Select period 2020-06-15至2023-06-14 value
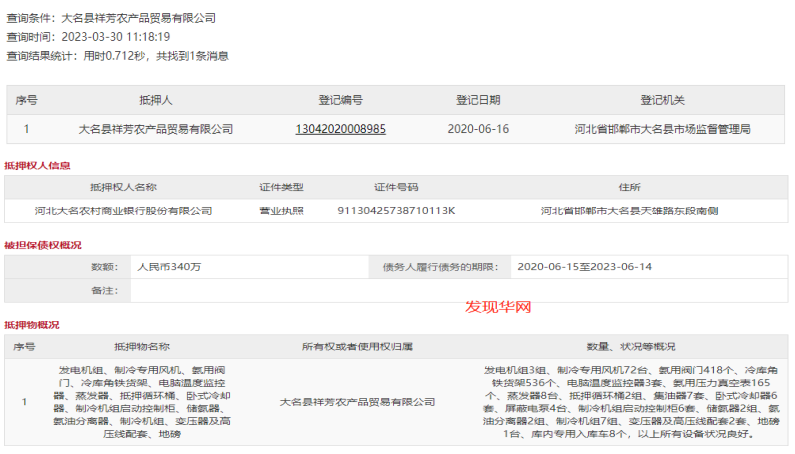 coord(584,267)
